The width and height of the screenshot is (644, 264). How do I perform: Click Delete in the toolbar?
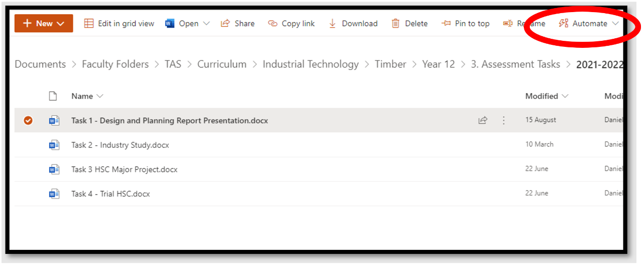(x=410, y=23)
